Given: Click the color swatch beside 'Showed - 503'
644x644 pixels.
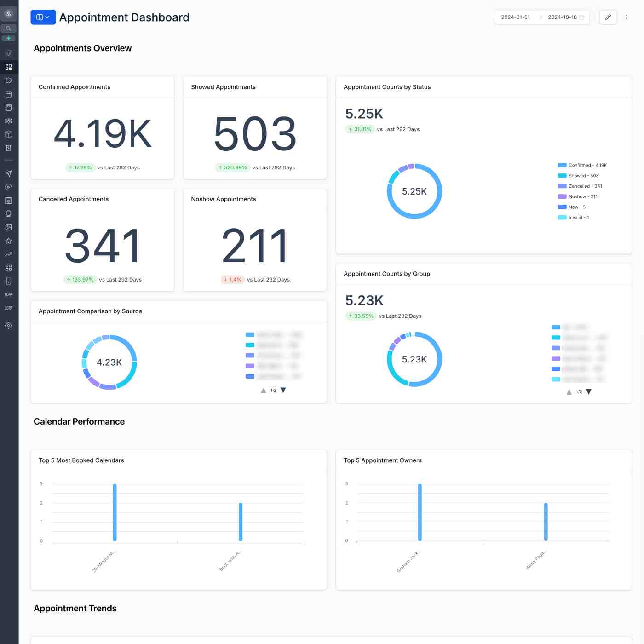Looking at the screenshot, I should coord(562,175).
